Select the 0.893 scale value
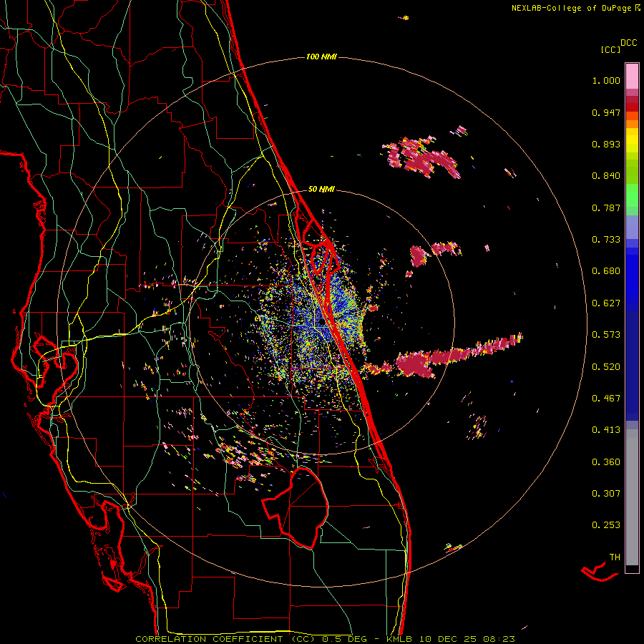The height and width of the screenshot is (644, 644). 606,144
